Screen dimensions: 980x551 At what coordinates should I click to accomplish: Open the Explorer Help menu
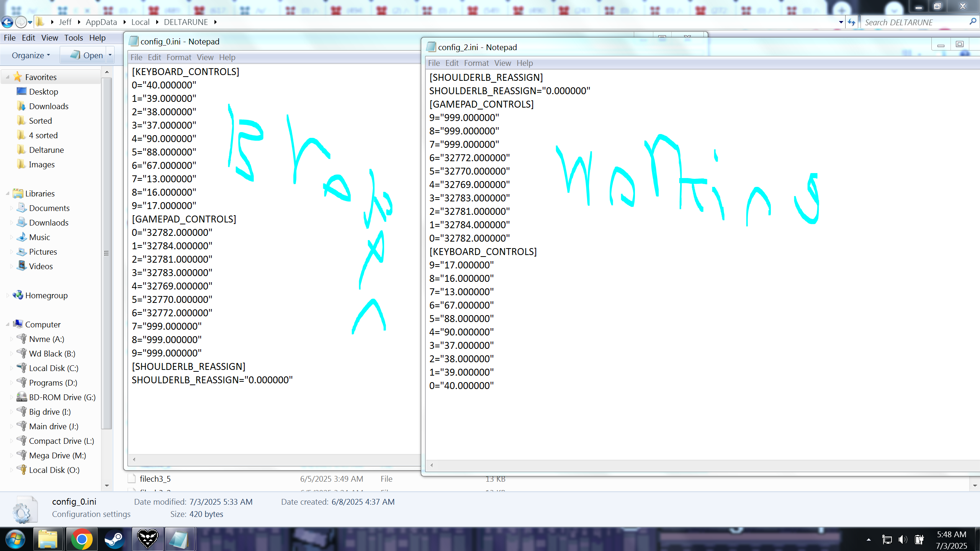tap(97, 38)
